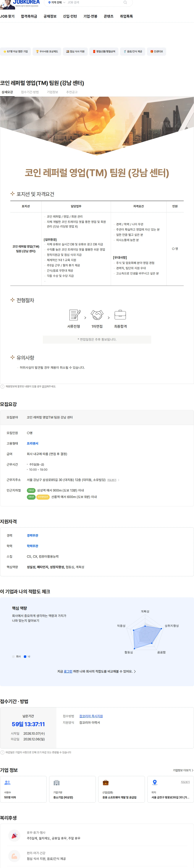This screenshot has width=194, height=868.
Task: Click the 서류전형 document icon
Action: (x=74, y=315)
